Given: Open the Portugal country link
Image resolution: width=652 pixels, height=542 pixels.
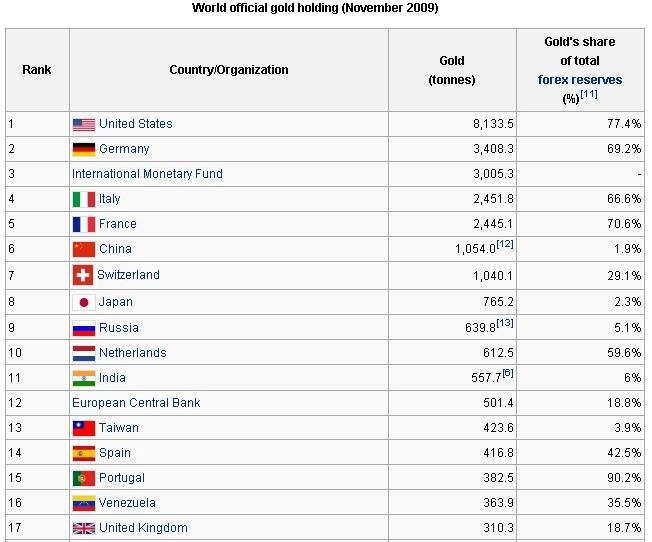Looking at the screenshot, I should tap(122, 478).
